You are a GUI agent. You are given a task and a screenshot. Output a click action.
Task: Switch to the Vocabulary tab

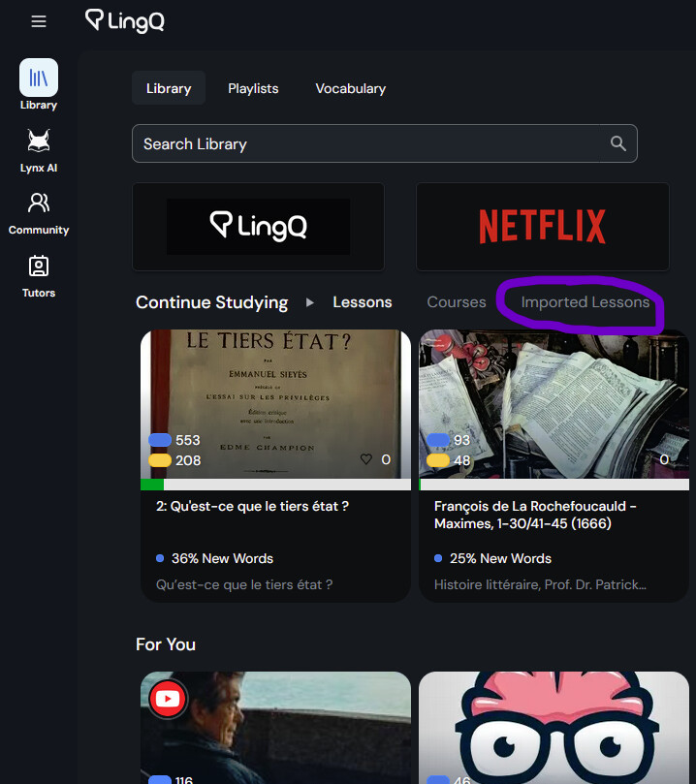click(x=350, y=88)
